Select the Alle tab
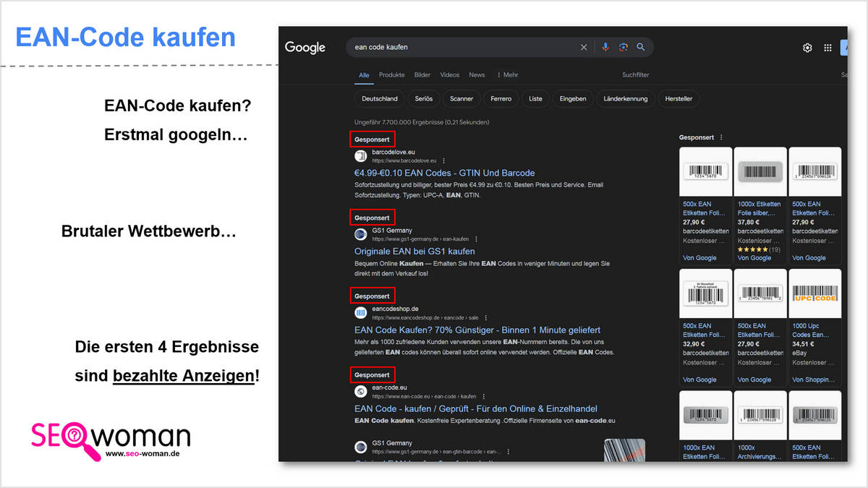868x488 pixels. (x=364, y=75)
